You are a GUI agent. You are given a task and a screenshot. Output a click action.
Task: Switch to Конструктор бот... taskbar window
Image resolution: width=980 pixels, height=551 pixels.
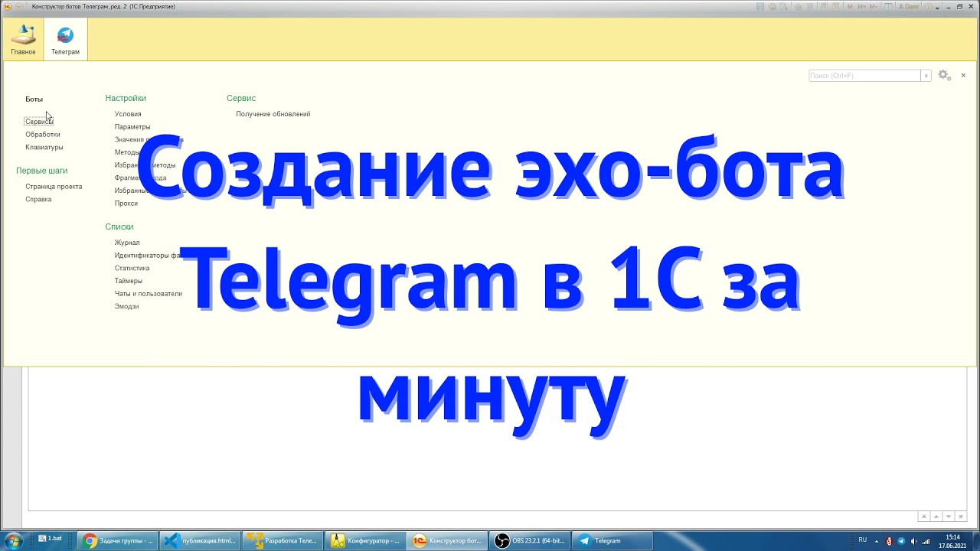(x=448, y=541)
